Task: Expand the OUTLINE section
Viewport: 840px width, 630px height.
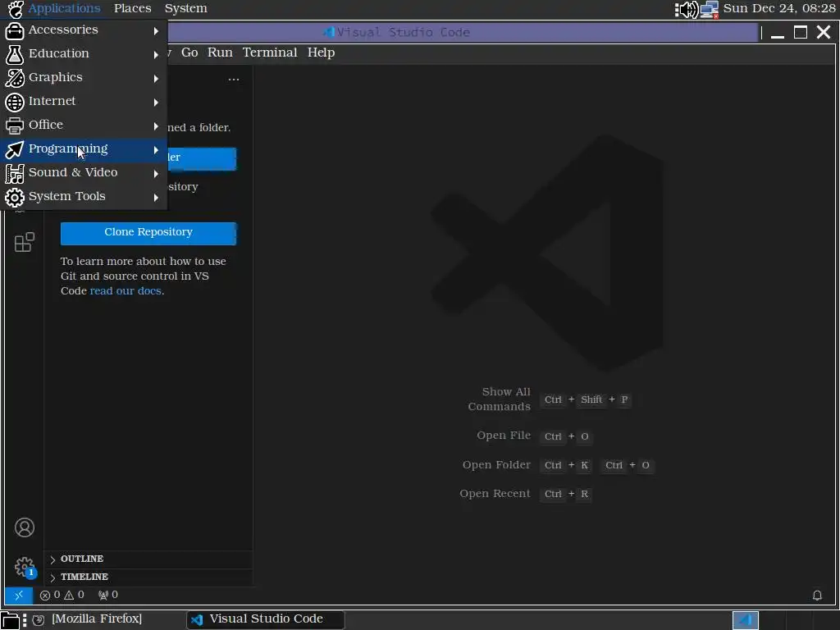Action: (x=148, y=559)
